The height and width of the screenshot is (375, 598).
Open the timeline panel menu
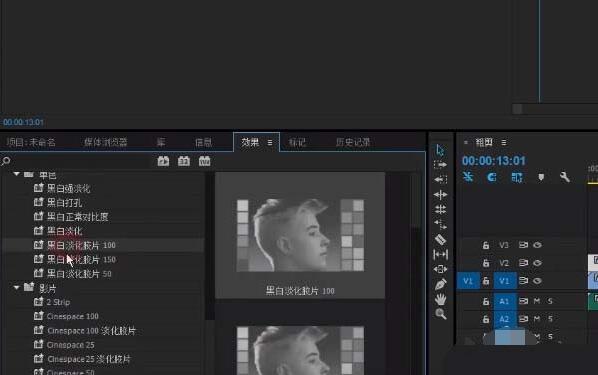(x=504, y=143)
